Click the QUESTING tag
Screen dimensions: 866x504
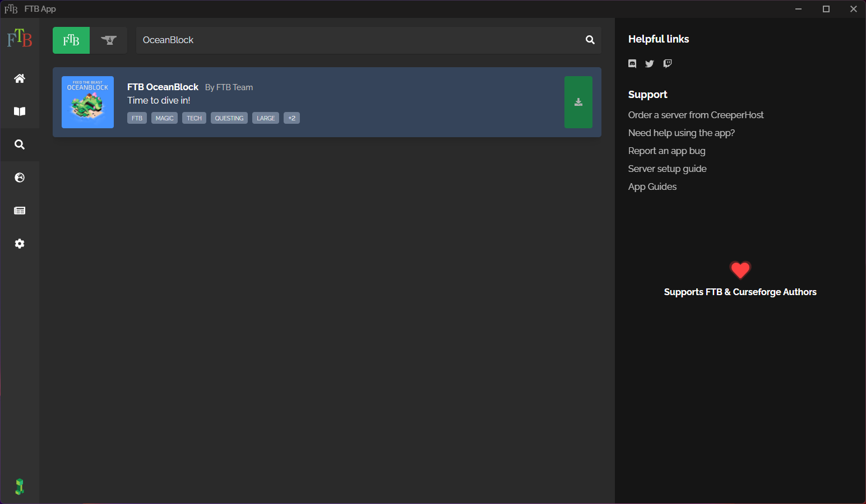point(229,118)
